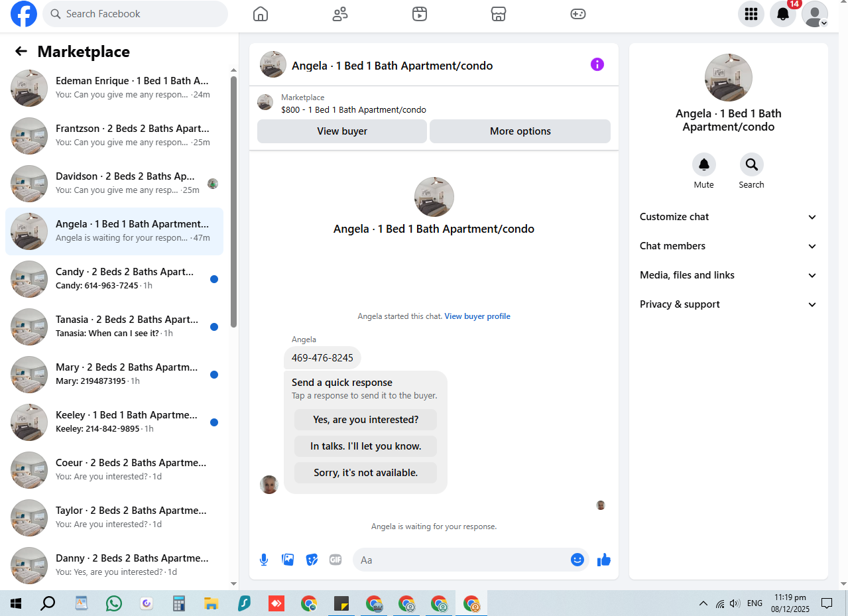
Task: Open WhatsApp from the taskbar
Action: point(114,603)
